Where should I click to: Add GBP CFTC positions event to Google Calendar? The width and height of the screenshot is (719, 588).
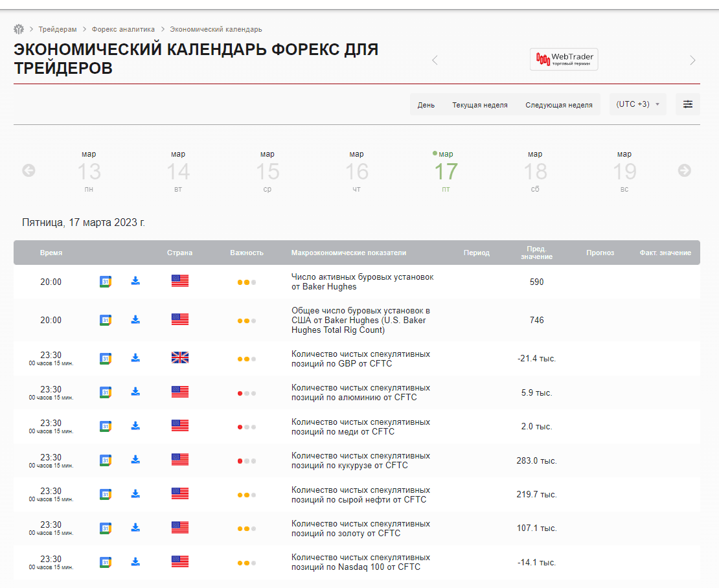coord(106,358)
